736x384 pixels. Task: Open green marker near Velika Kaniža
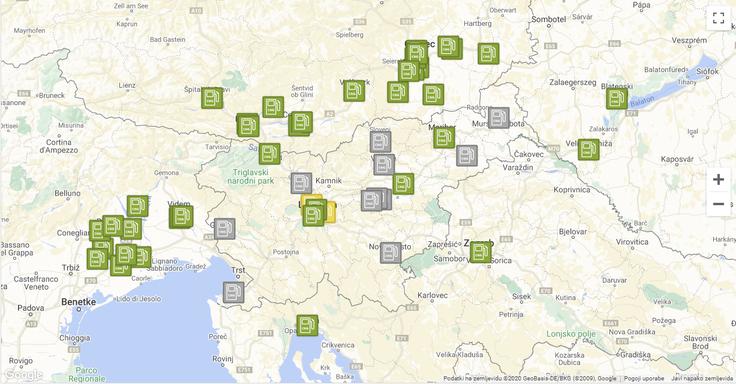(588, 149)
